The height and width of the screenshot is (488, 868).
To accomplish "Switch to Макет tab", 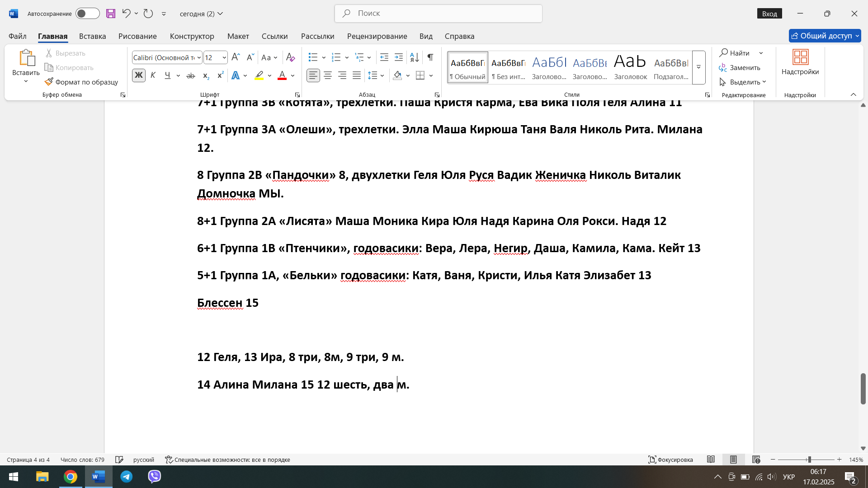I will point(238,36).
